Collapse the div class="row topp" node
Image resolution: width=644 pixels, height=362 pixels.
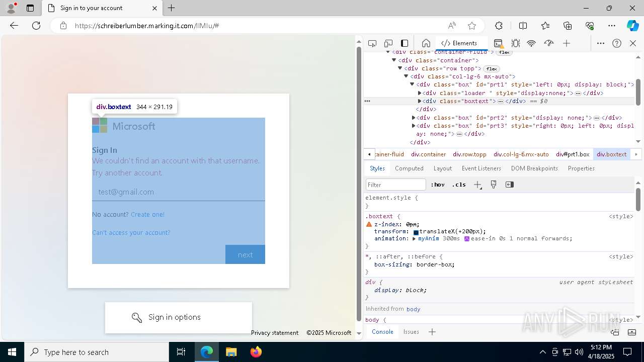point(400,68)
